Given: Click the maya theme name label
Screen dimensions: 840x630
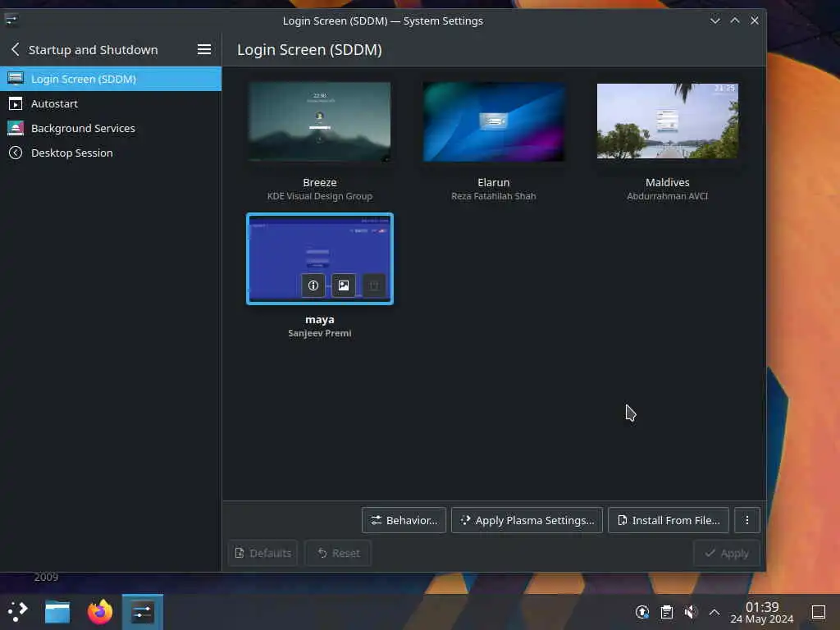Looking at the screenshot, I should pos(319,319).
